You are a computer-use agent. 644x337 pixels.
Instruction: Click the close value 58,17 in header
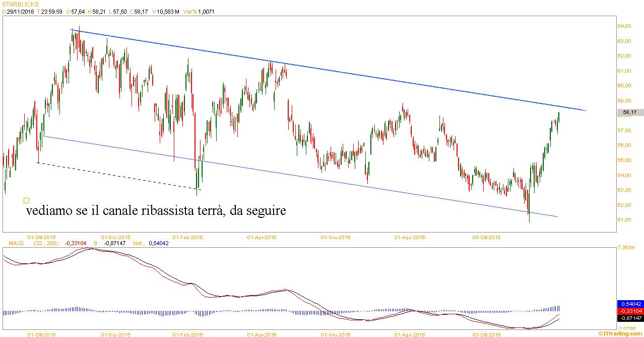[x=141, y=12]
